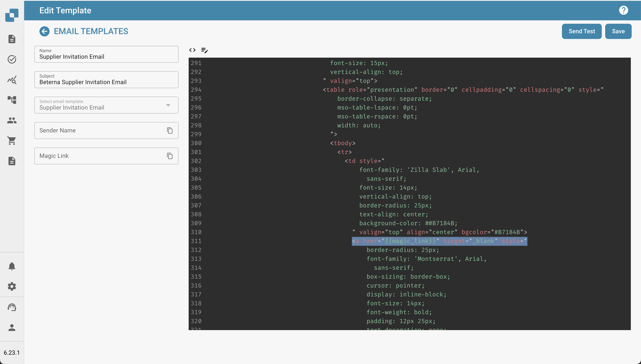Image resolution: width=641 pixels, height=364 pixels.
Task: Open the workflow hierarchy section
Action: coord(12,100)
